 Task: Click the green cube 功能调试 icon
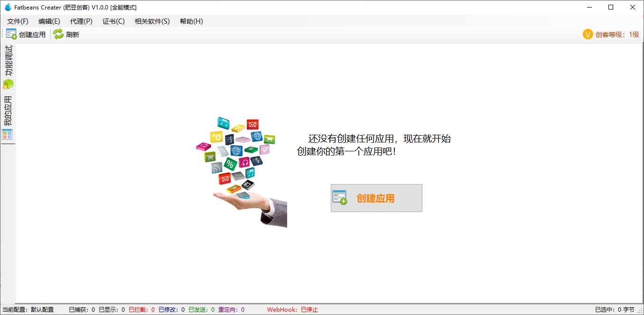tap(8, 84)
